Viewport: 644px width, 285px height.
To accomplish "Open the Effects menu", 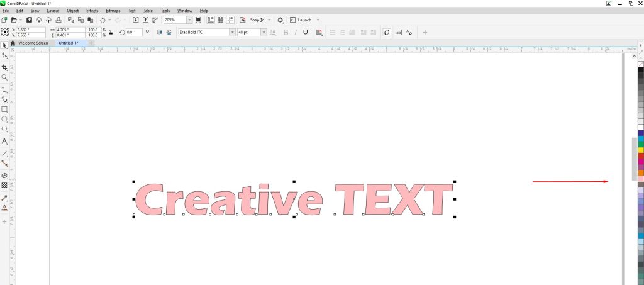I will click(x=92, y=11).
